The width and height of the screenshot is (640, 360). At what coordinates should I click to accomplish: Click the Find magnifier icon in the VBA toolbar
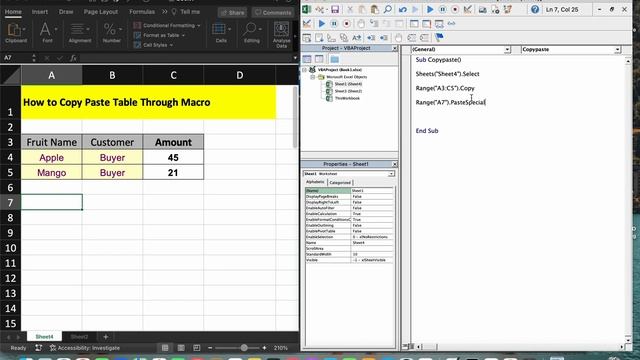coord(387,9)
